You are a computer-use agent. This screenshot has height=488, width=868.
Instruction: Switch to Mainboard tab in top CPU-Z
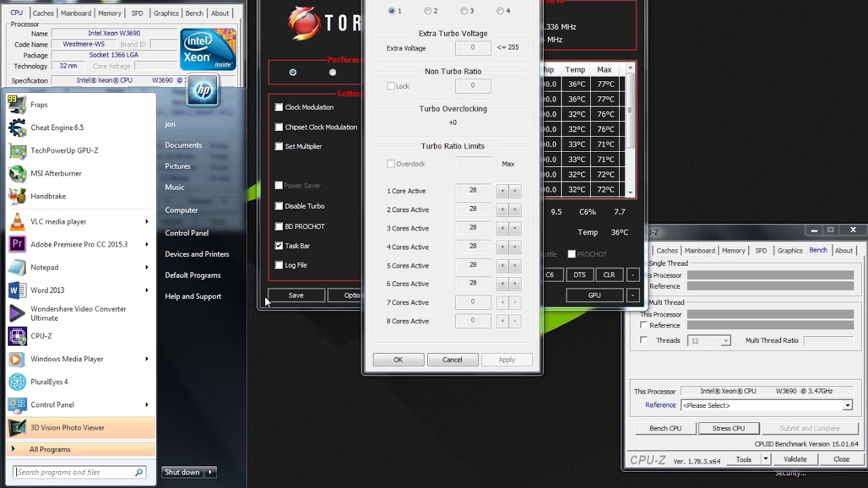(76, 13)
